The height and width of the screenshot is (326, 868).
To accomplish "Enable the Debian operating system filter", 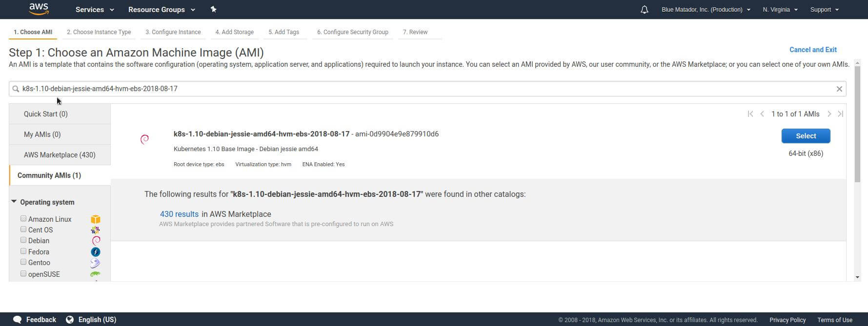I will 23,240.
